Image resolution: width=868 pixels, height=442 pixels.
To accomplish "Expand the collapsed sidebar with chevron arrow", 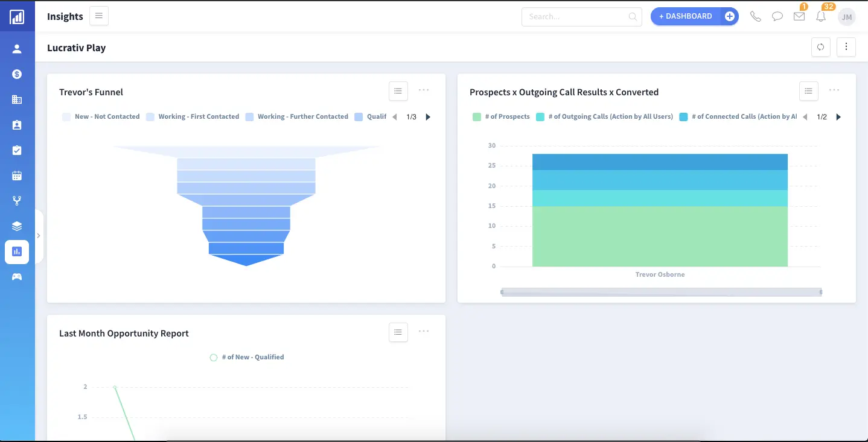I will click(x=39, y=236).
